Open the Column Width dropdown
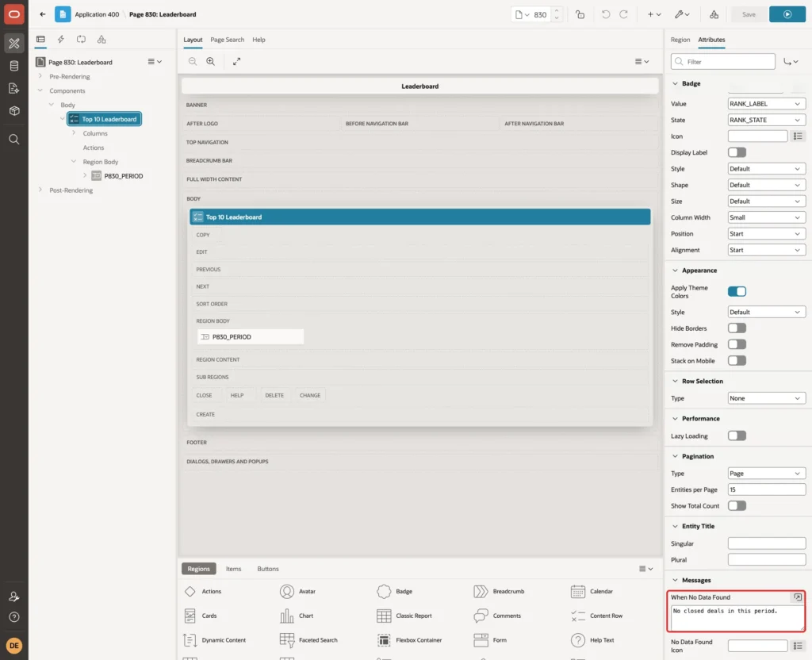 766,217
